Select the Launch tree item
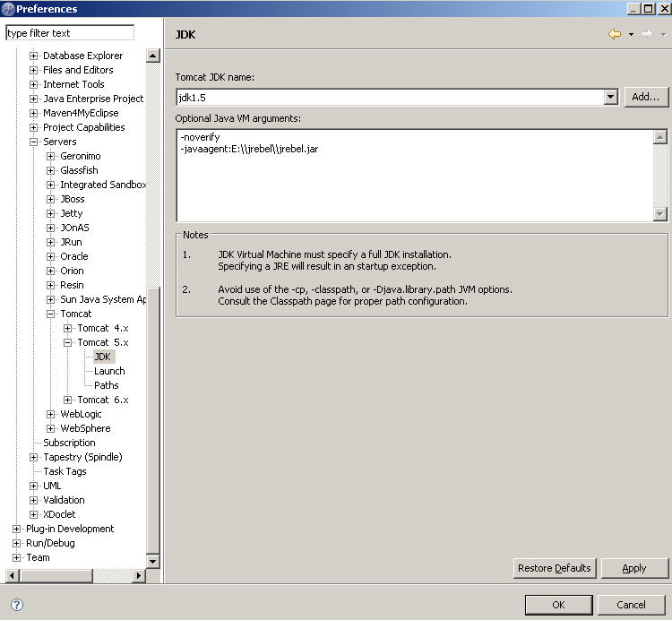This screenshot has height=620, width=672. (109, 371)
